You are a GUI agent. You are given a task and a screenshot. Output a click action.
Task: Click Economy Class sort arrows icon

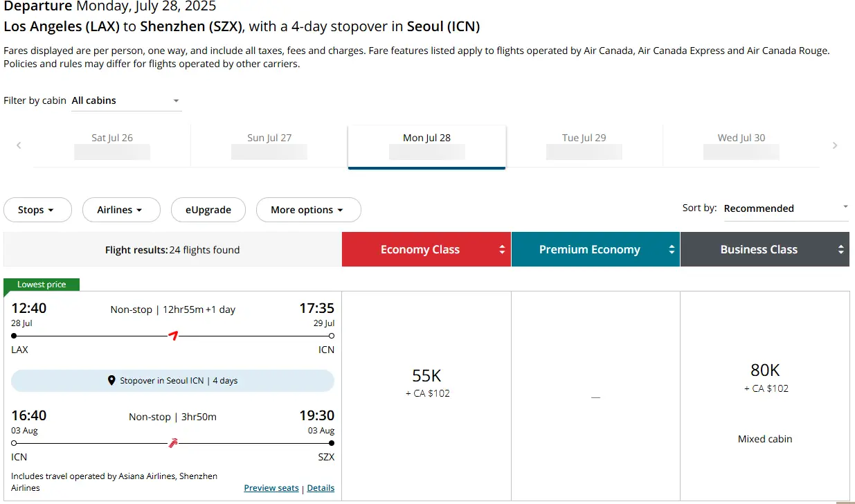coord(503,250)
